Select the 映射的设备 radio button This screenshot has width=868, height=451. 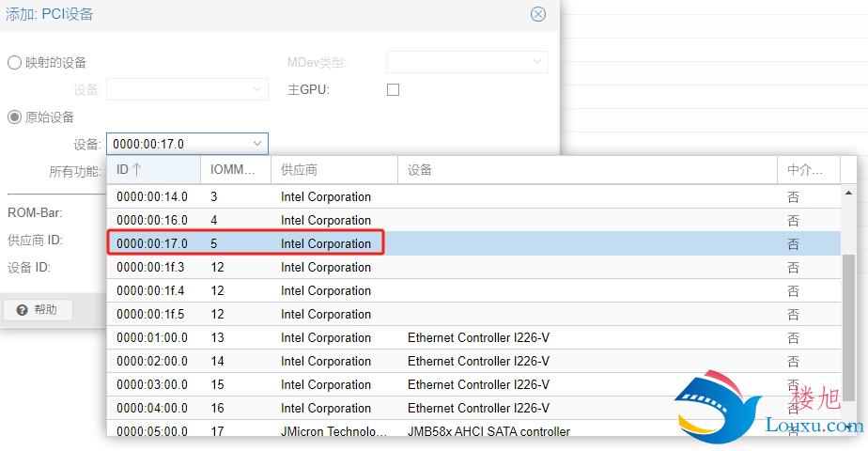coord(14,63)
